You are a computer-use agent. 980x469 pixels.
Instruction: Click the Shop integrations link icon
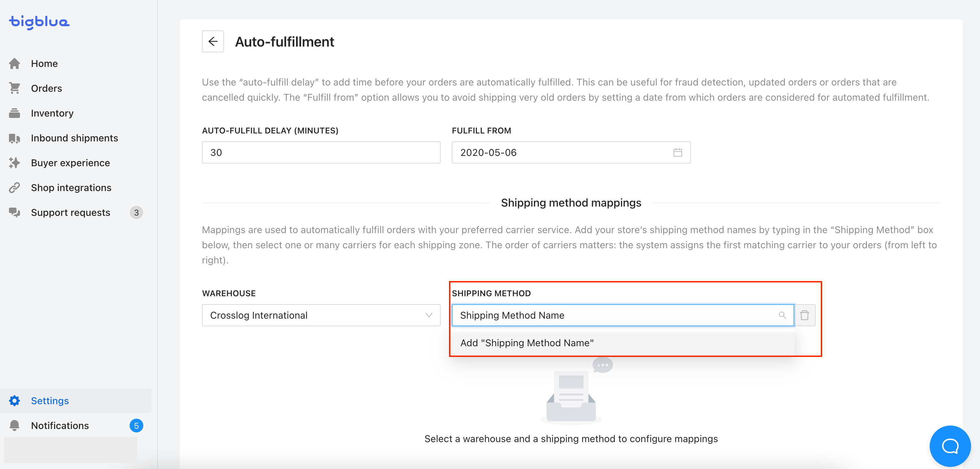(14, 188)
